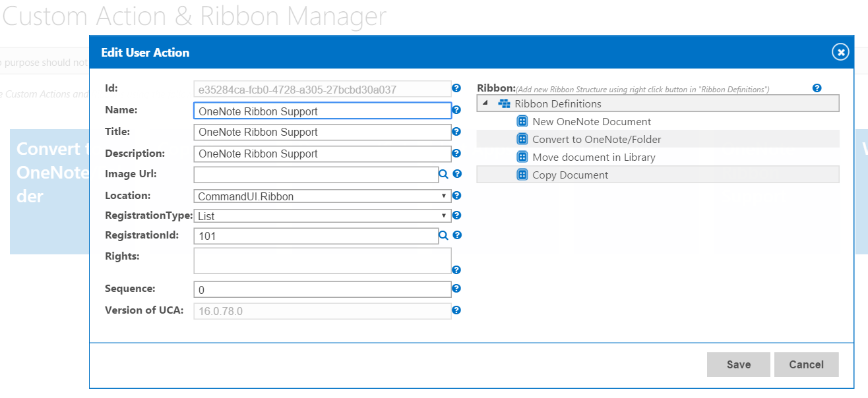Click the help icon next to the Id field
Viewport: 868px width, 398px height.
(456, 89)
